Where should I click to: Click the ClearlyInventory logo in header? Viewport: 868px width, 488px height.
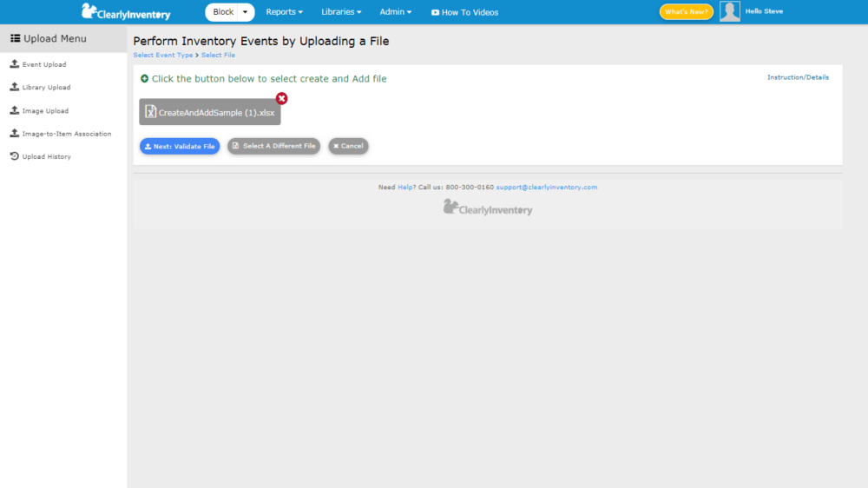[126, 11]
